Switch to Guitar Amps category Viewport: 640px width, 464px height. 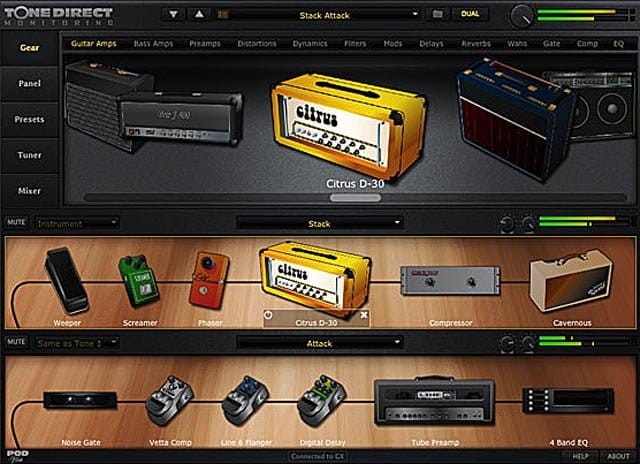point(93,44)
